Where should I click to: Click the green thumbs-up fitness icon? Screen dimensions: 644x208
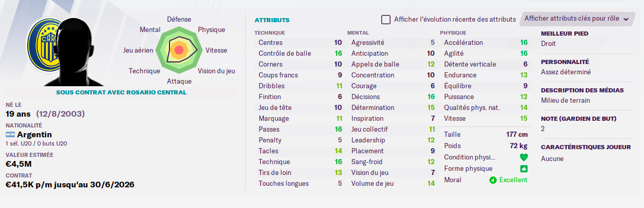523,169
